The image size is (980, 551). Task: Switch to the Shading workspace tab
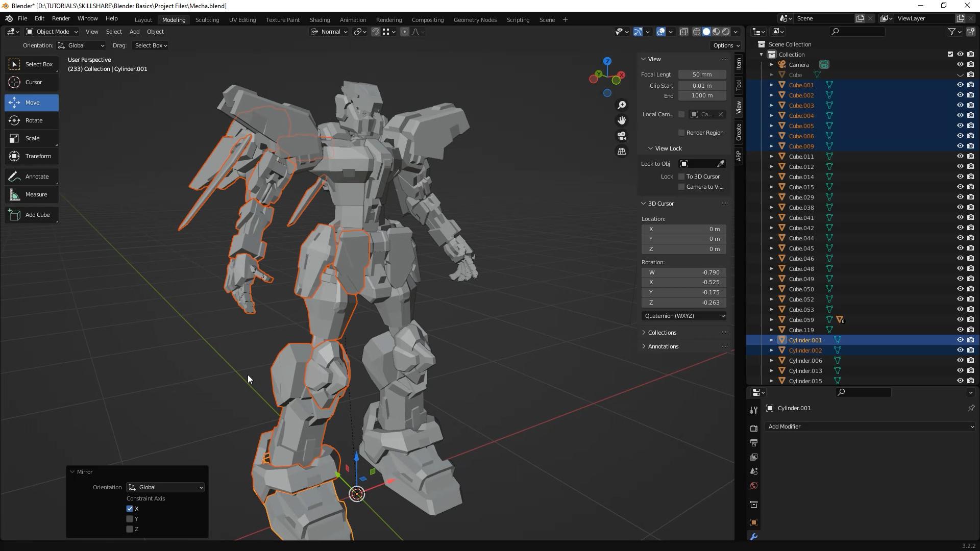pyautogui.click(x=320, y=20)
